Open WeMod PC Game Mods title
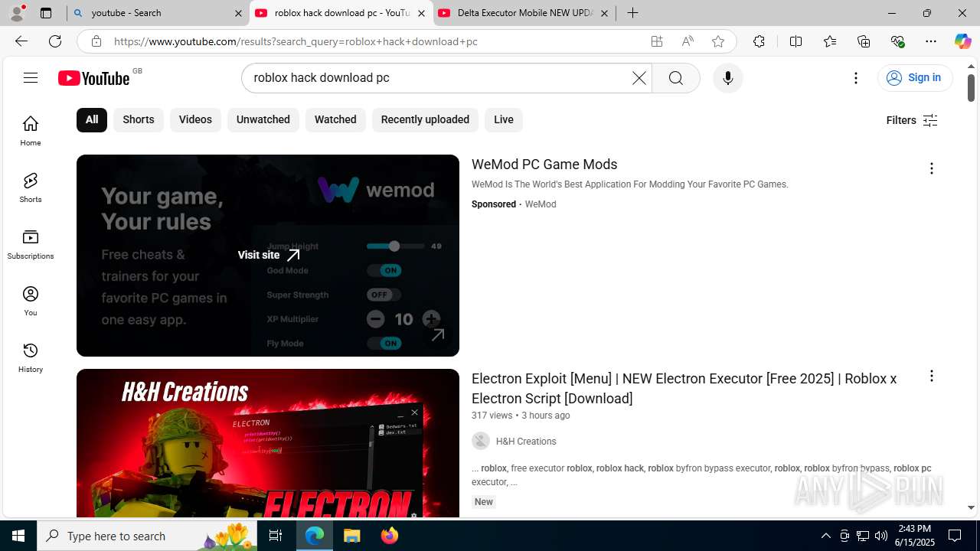 (x=544, y=165)
